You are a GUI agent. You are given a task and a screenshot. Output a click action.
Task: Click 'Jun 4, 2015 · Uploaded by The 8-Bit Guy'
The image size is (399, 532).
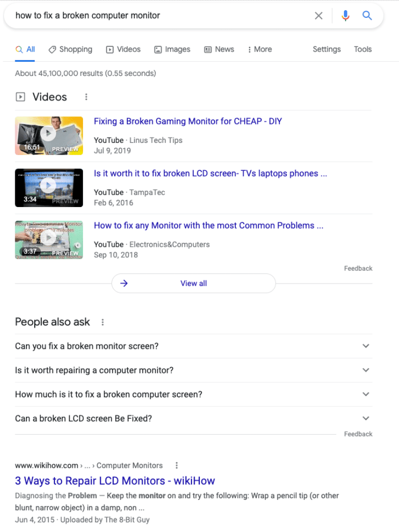(82, 520)
